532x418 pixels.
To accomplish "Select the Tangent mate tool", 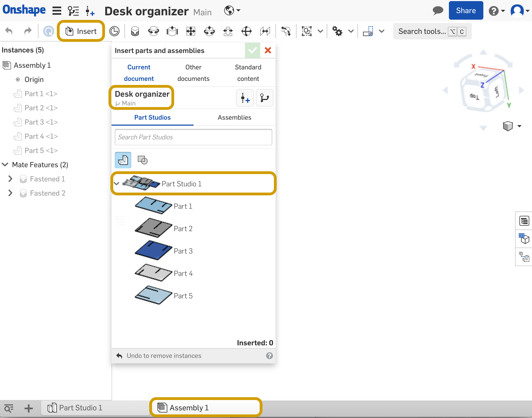I will coord(265,31).
